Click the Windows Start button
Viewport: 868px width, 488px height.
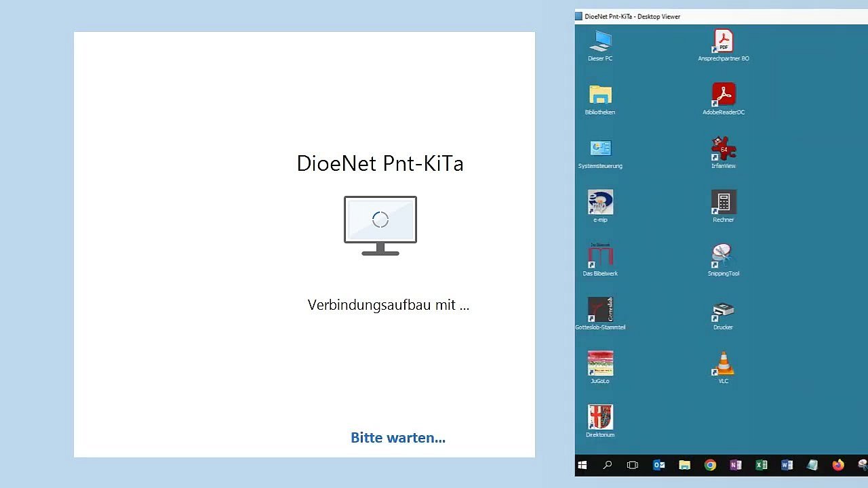582,465
